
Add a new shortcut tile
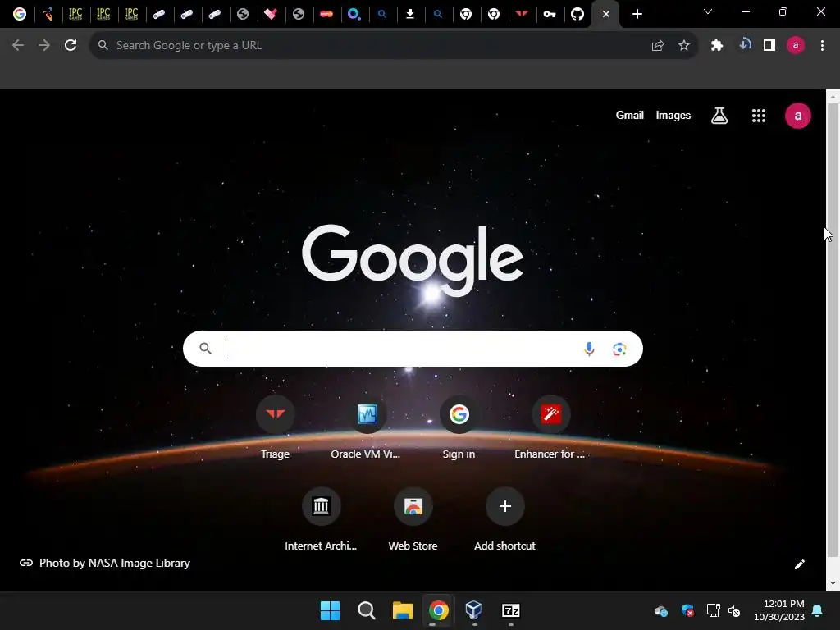point(504,519)
